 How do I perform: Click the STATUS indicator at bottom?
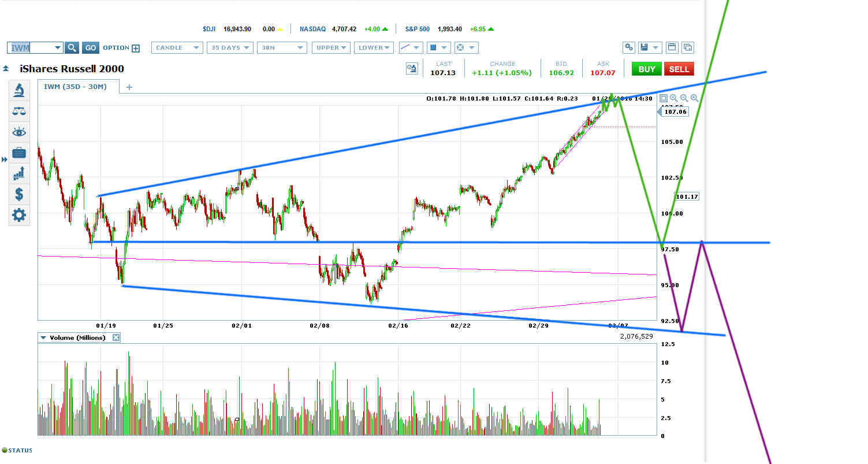(x=17, y=450)
